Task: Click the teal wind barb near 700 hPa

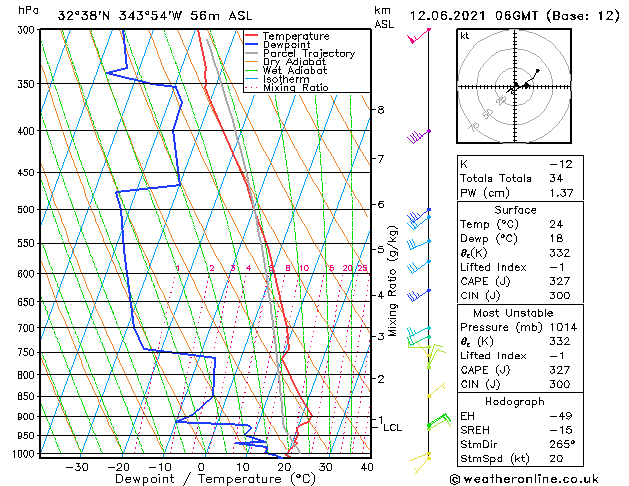Action: [x=419, y=332]
